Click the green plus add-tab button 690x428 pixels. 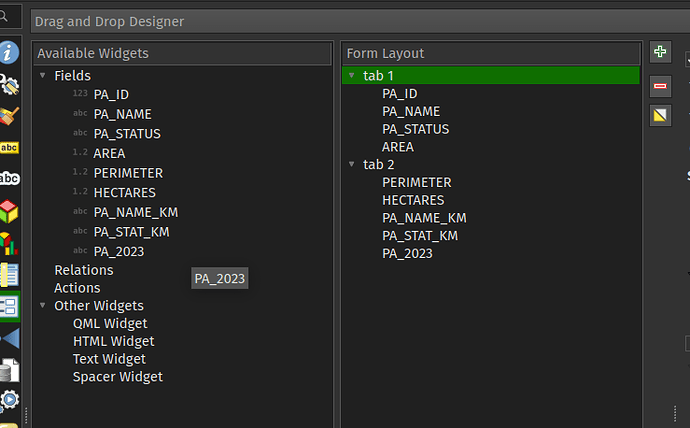pyautogui.click(x=660, y=52)
